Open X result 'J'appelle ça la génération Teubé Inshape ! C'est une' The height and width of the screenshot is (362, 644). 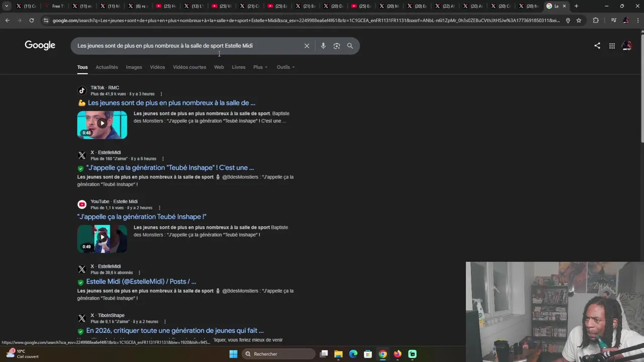[170, 168]
